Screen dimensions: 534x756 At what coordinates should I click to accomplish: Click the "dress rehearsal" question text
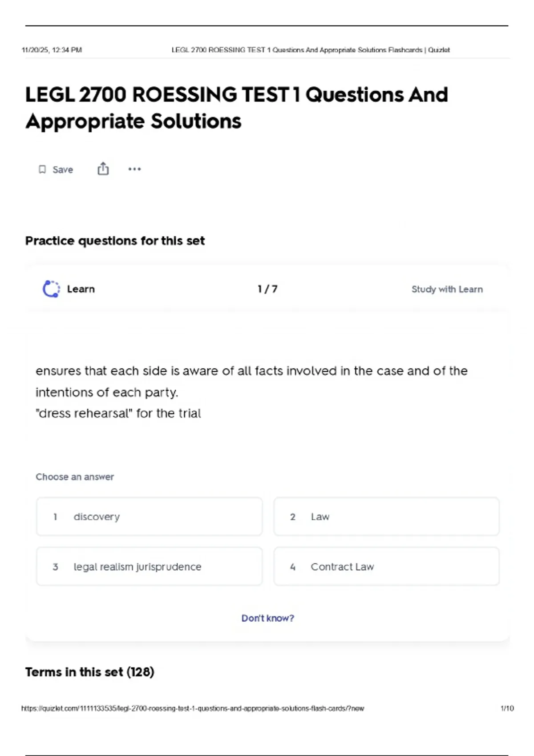118,413
